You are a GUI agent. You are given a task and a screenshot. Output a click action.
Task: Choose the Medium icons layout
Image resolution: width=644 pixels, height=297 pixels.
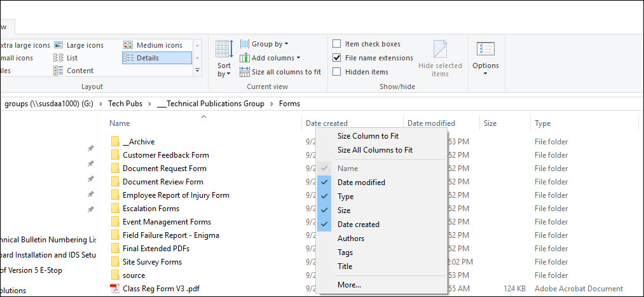coord(159,45)
